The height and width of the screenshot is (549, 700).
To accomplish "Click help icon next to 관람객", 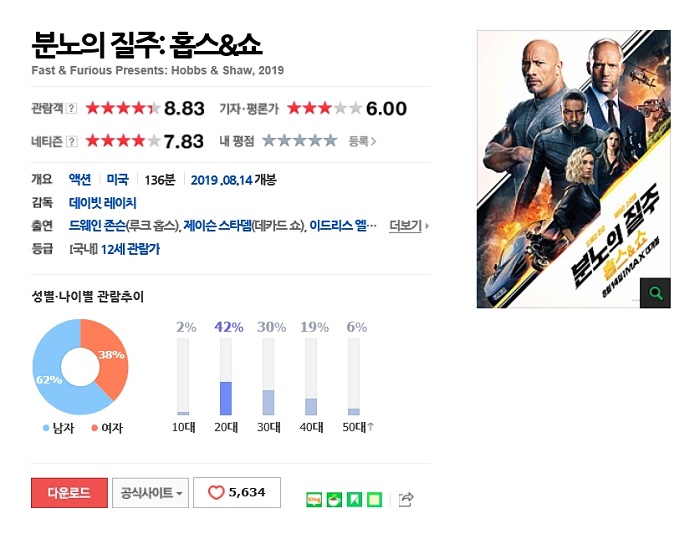I will click(71, 108).
